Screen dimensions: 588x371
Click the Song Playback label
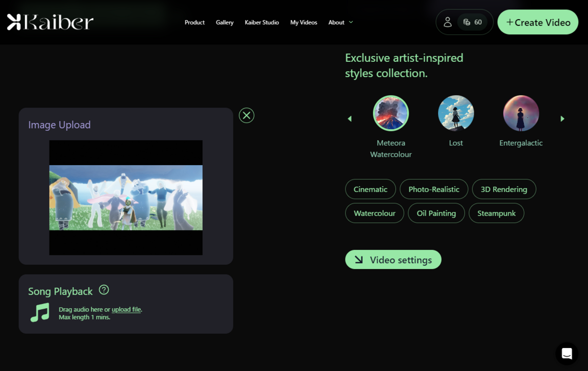point(60,292)
